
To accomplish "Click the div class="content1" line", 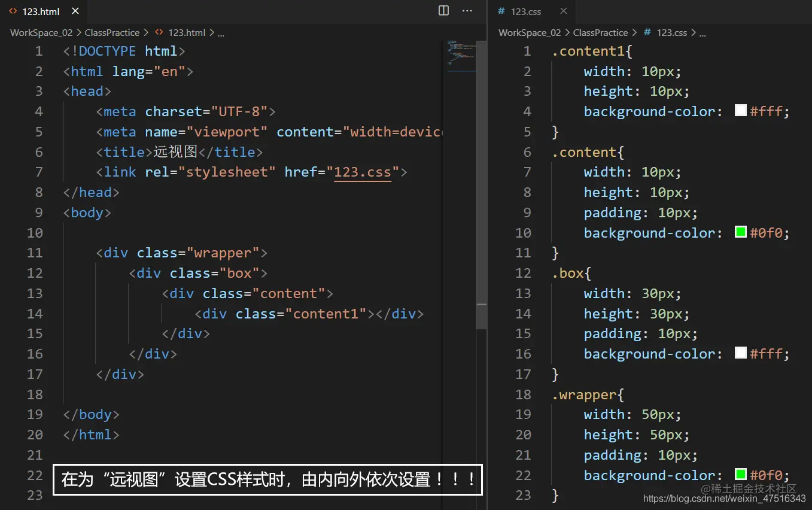I will tap(309, 314).
